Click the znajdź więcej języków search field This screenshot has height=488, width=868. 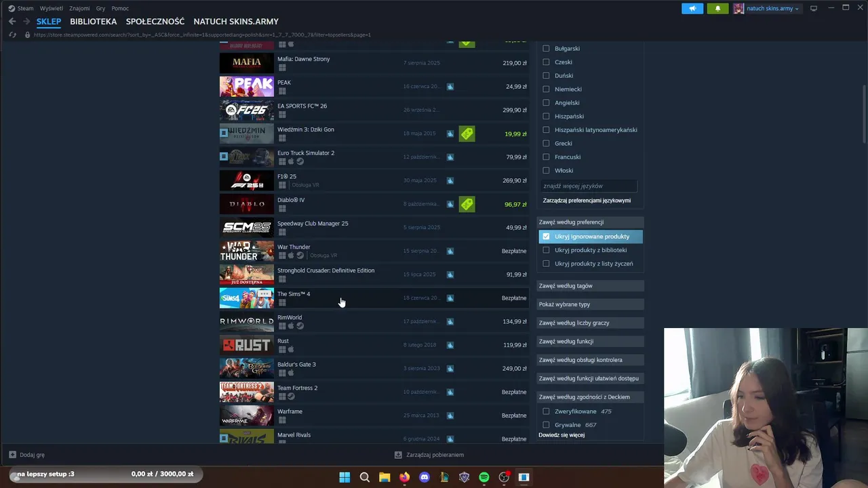coord(589,186)
